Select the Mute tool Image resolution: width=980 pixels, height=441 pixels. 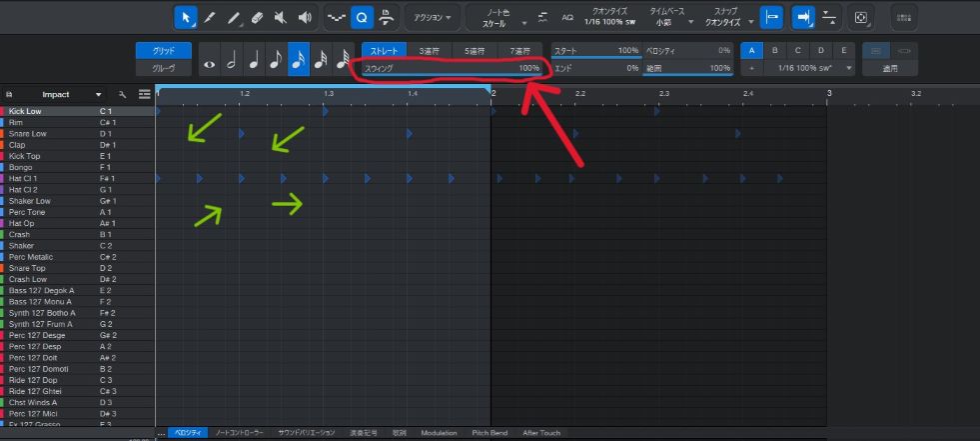click(x=282, y=17)
